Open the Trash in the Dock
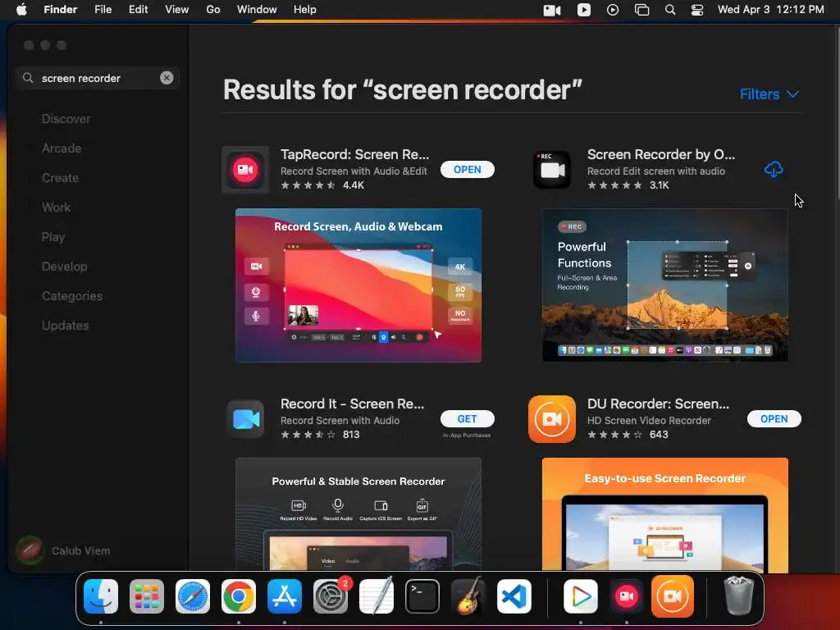Screen dimensions: 840x630 [x=739, y=596]
